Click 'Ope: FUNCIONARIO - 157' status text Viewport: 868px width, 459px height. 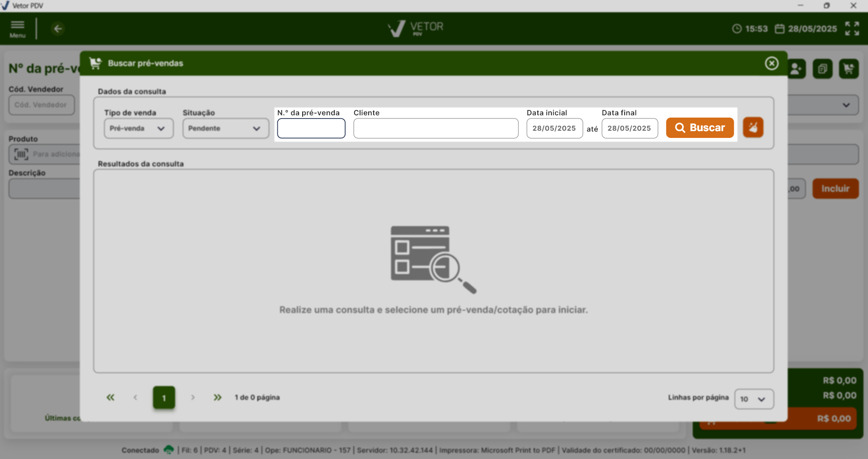(x=308, y=450)
